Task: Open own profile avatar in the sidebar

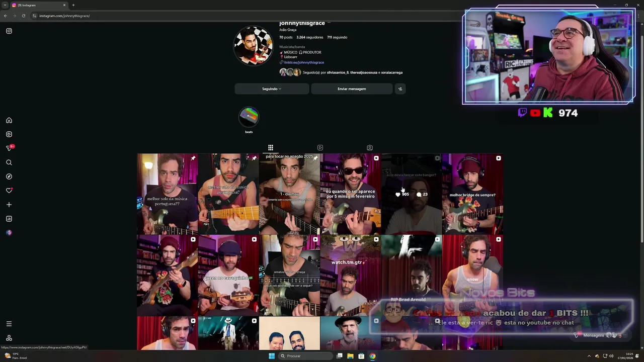Action: coord(9,233)
